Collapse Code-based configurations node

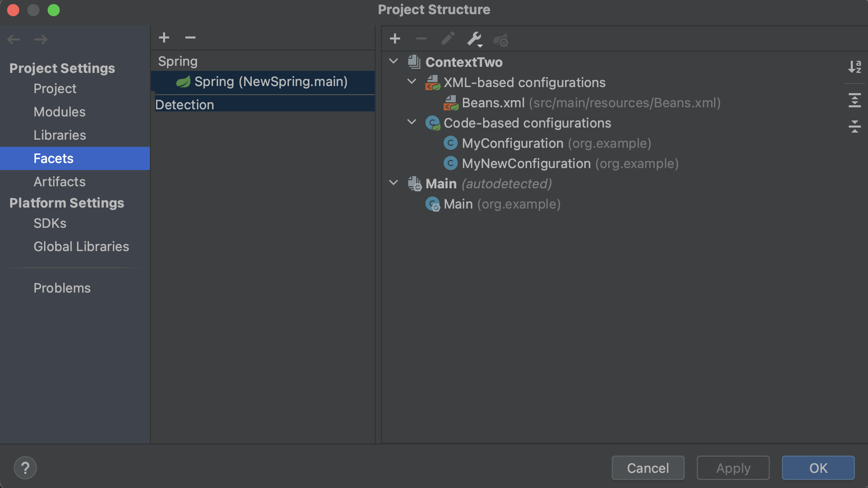pos(412,123)
